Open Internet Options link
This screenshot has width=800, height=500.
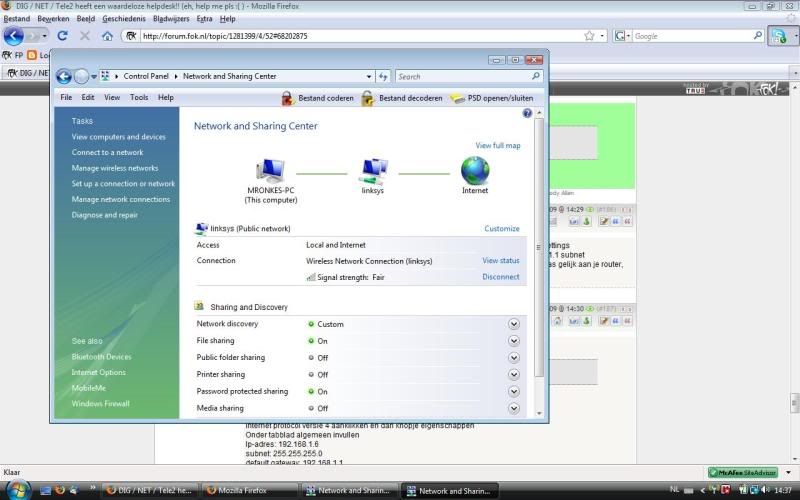[98, 372]
